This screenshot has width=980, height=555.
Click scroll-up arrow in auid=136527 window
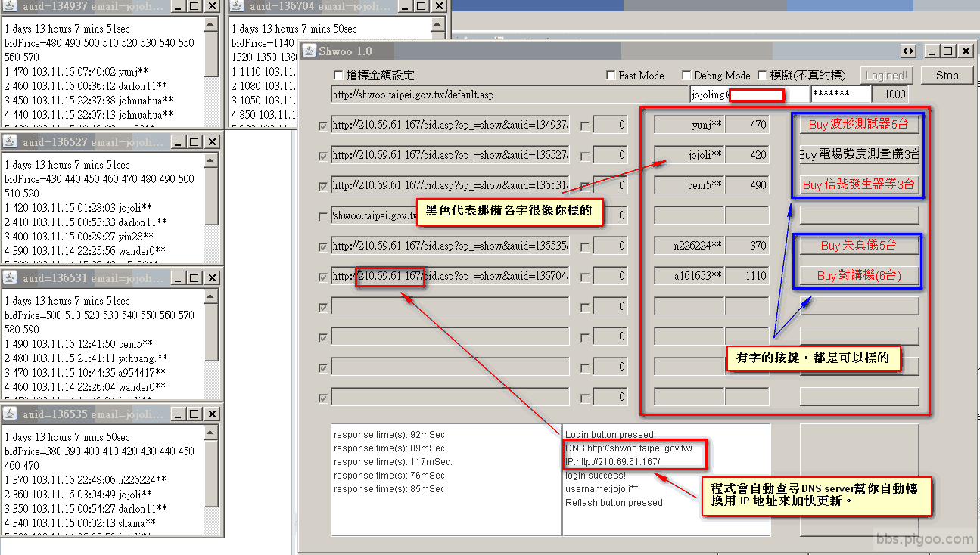(x=211, y=160)
